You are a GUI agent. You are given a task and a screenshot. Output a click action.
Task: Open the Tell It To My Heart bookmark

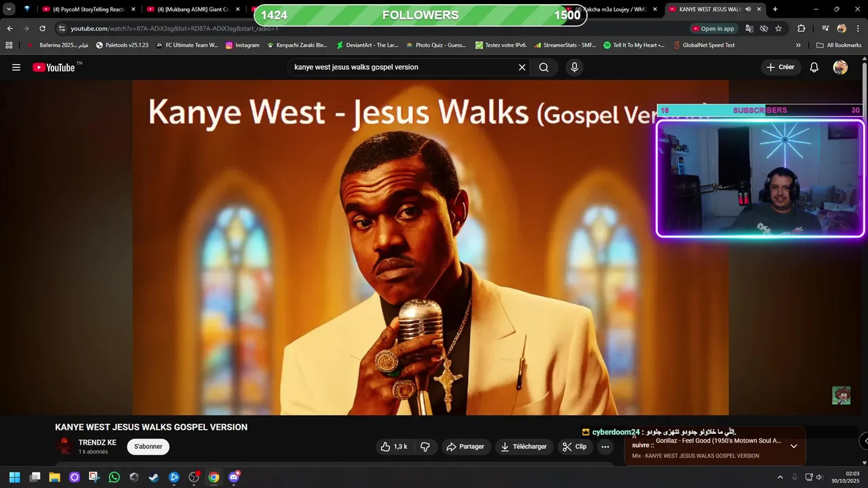(x=633, y=45)
